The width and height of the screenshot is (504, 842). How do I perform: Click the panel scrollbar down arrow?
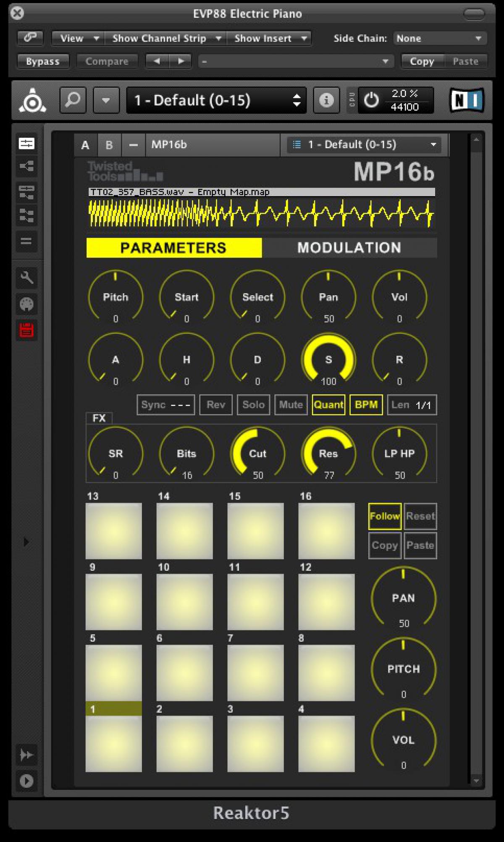coord(476,781)
